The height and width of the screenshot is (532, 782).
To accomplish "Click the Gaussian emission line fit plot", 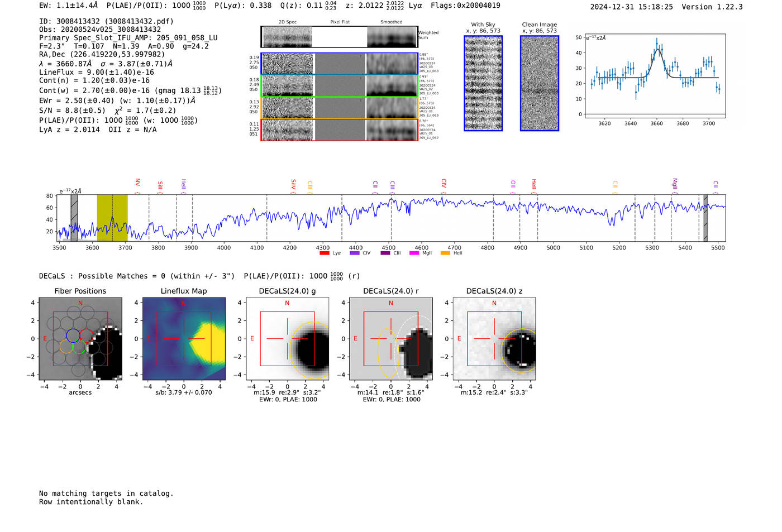I will point(655,76).
